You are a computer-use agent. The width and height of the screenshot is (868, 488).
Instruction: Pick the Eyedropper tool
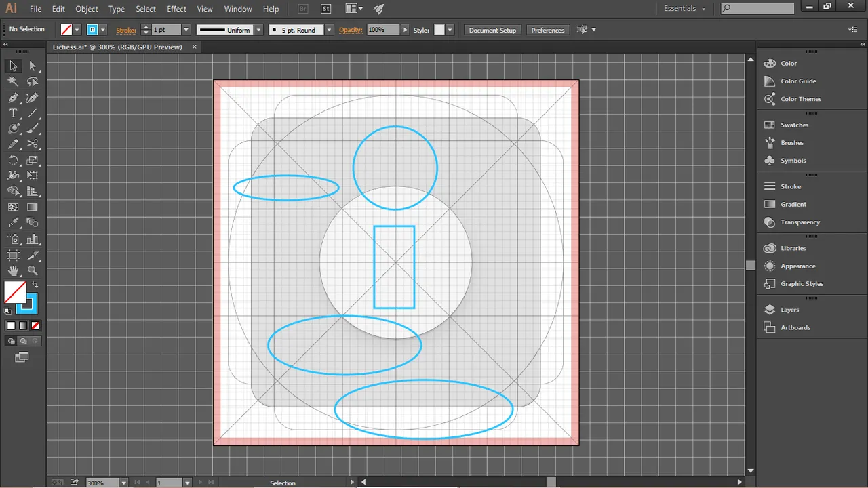pyautogui.click(x=13, y=223)
